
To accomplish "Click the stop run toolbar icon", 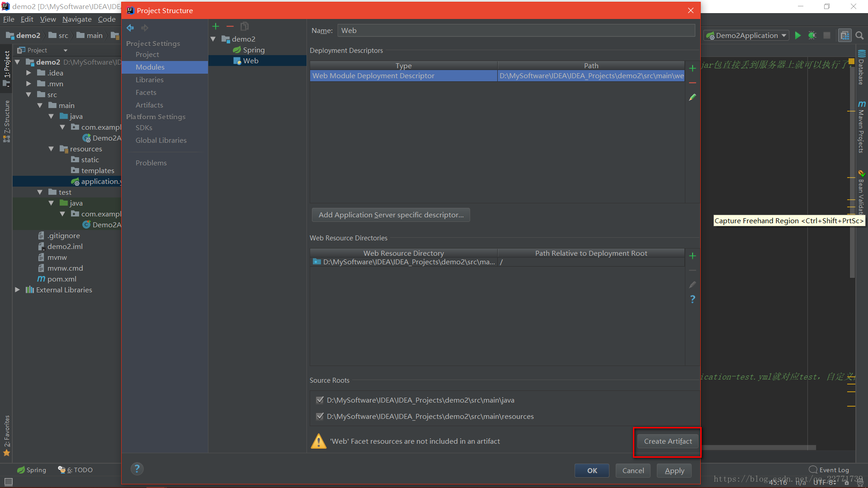I will (827, 35).
